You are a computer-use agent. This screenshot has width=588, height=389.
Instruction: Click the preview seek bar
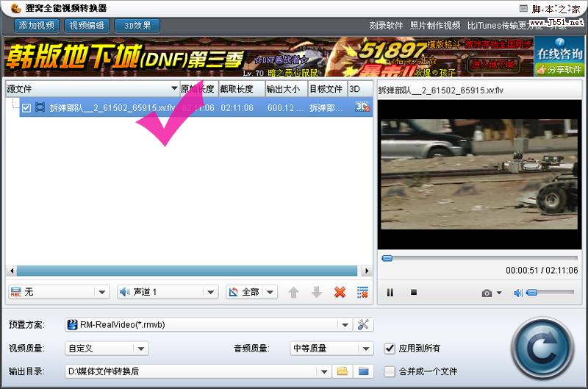pos(480,258)
